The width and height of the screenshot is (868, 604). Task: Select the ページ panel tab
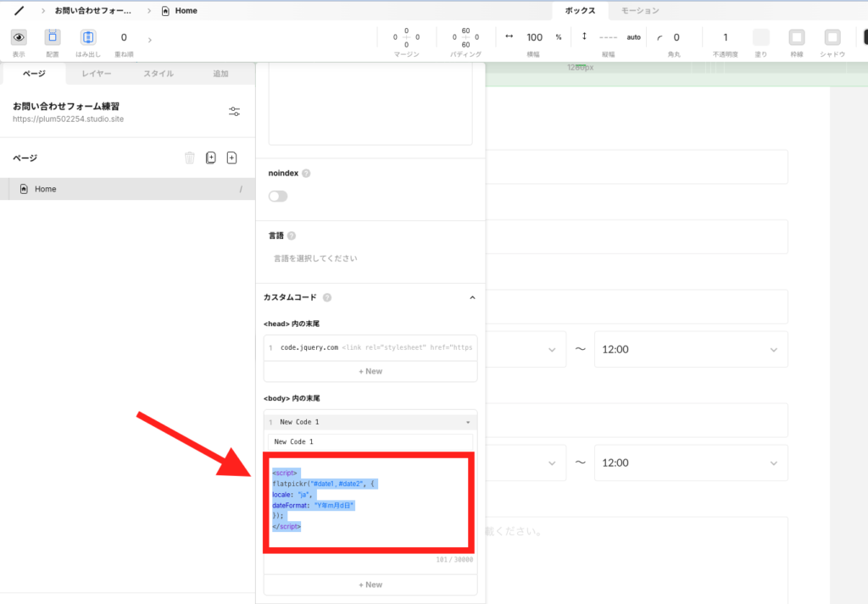[34, 74]
